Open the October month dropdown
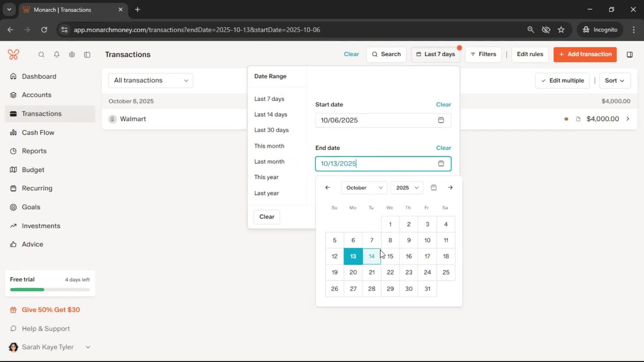Screen dimensions: 644x362 click(364, 188)
